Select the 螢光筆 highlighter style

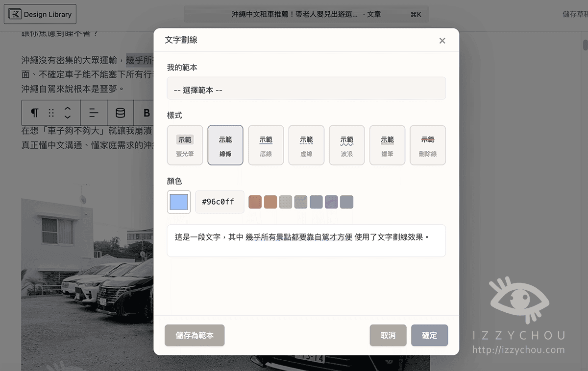click(x=185, y=145)
